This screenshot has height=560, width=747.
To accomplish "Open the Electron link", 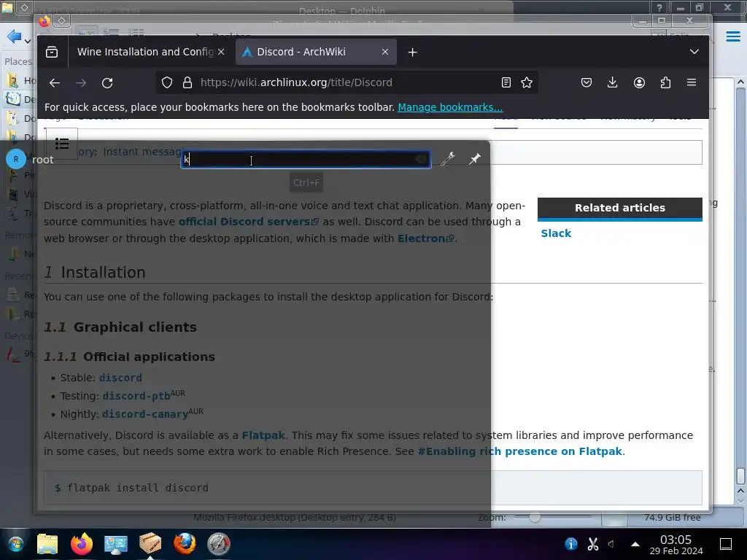I will (x=425, y=238).
